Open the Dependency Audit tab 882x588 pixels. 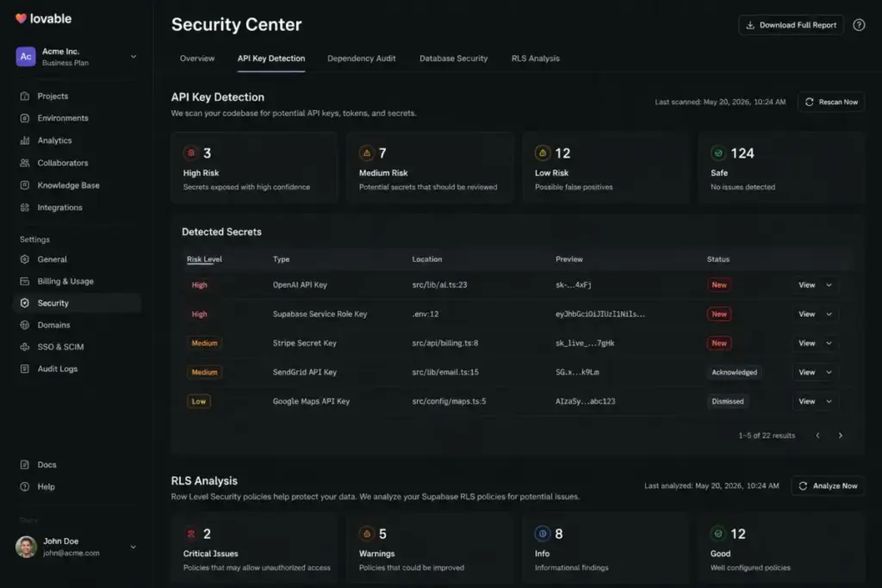[x=361, y=59]
